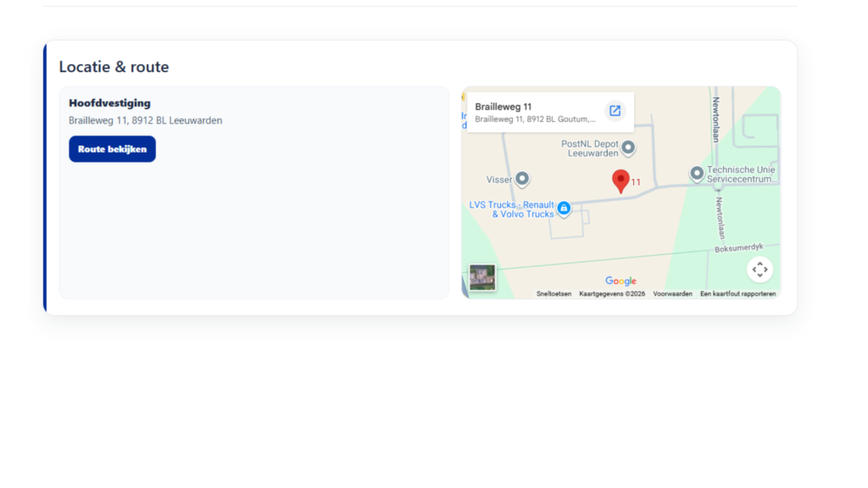Click the Visser place label
868x488 pixels.
pos(499,180)
